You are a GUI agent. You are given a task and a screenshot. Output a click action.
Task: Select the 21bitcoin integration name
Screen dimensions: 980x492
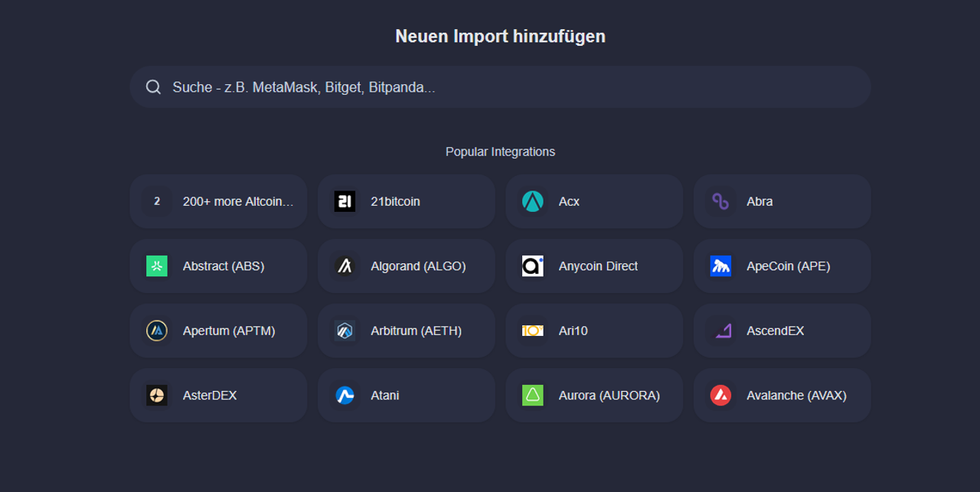point(395,201)
